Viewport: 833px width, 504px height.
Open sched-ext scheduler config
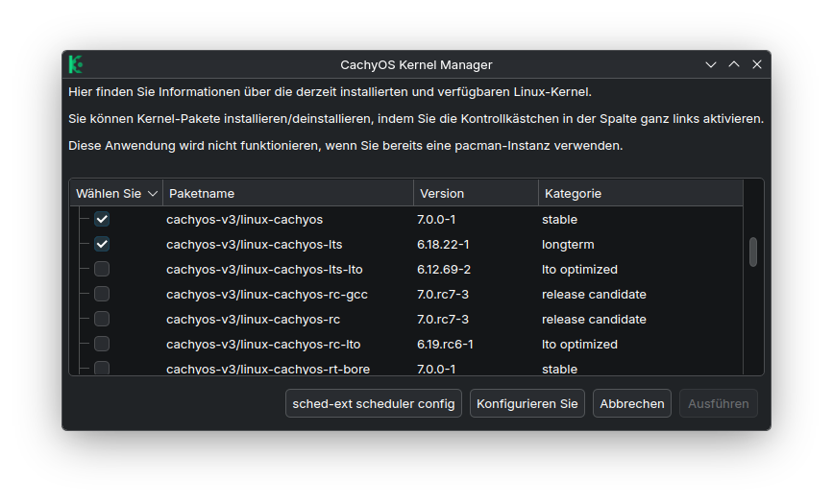[x=374, y=403]
